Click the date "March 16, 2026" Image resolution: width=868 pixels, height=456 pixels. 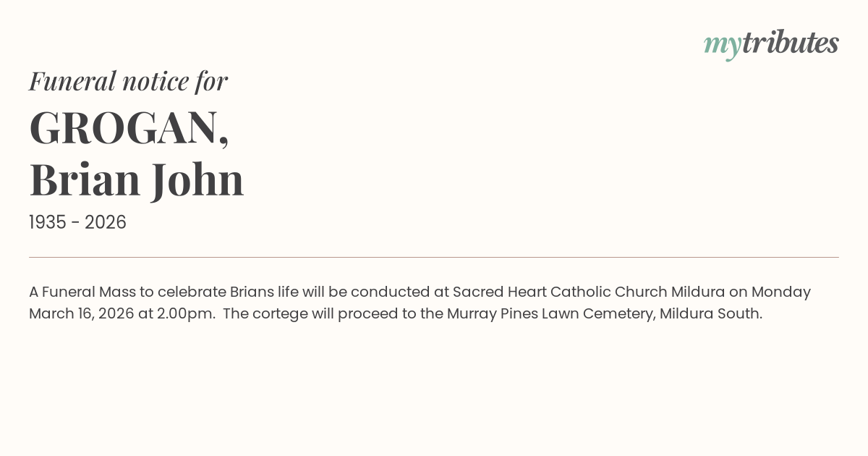pos(81,313)
